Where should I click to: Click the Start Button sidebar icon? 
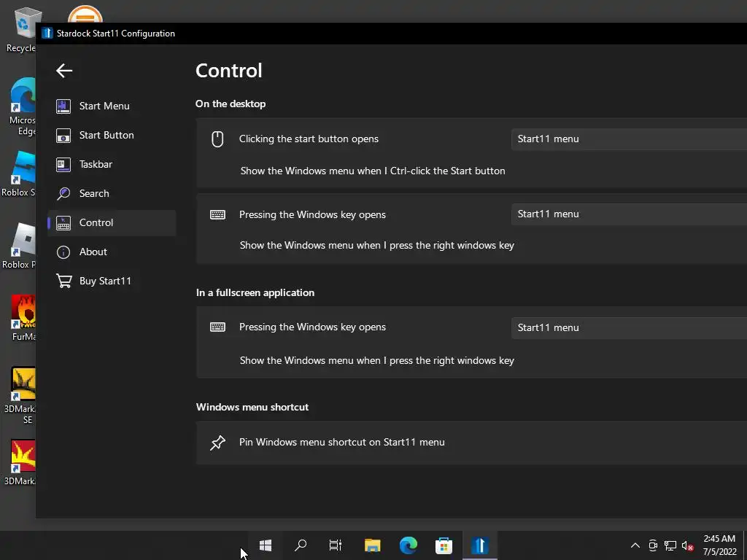(x=63, y=135)
